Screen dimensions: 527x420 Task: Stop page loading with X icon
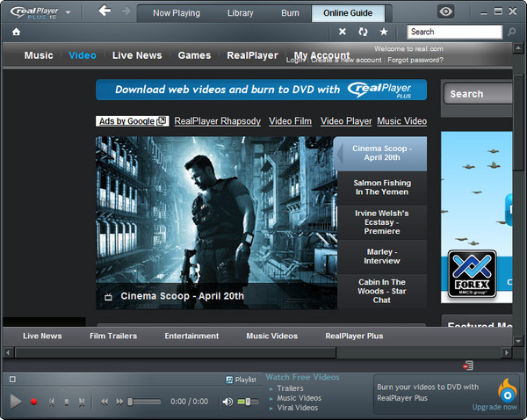343,32
